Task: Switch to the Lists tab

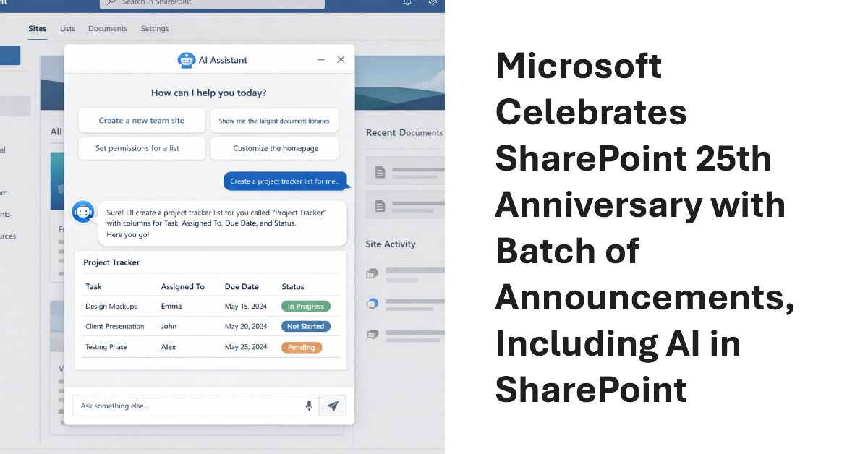Action: 67,29
